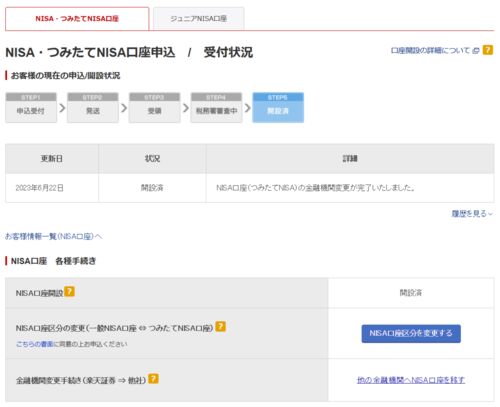Select STEP3 受領 step box
Image resolution: width=500 pixels, height=407 pixels.
[x=155, y=107]
